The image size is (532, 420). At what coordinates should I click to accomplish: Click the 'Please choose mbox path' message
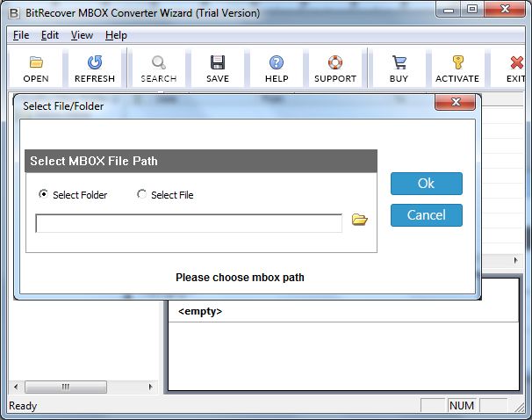point(240,278)
